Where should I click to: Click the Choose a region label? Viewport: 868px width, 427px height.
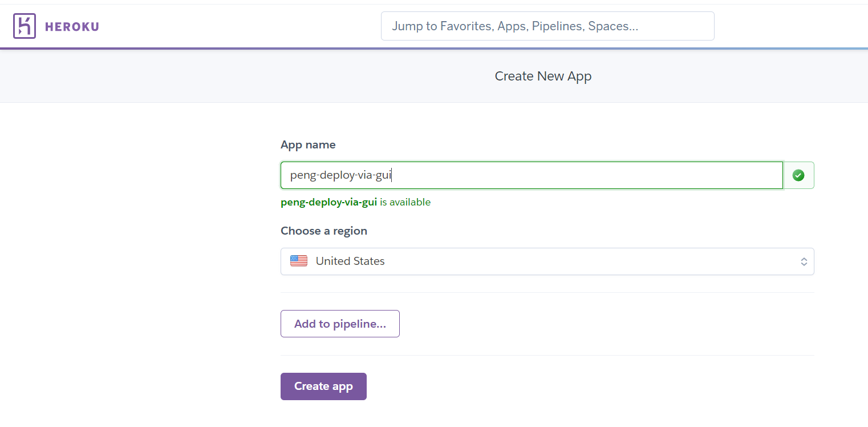click(x=324, y=231)
